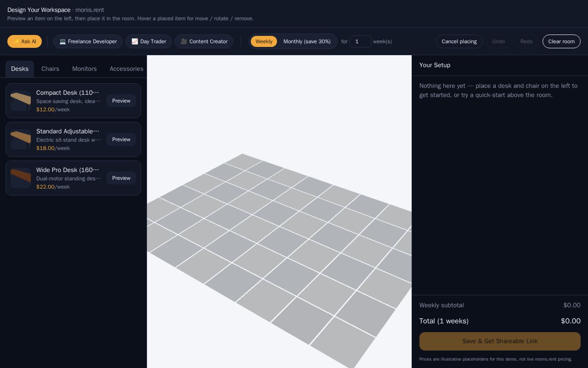Choose the Day Trader quick-start
Screen dimensions: 588x368
(x=148, y=41)
